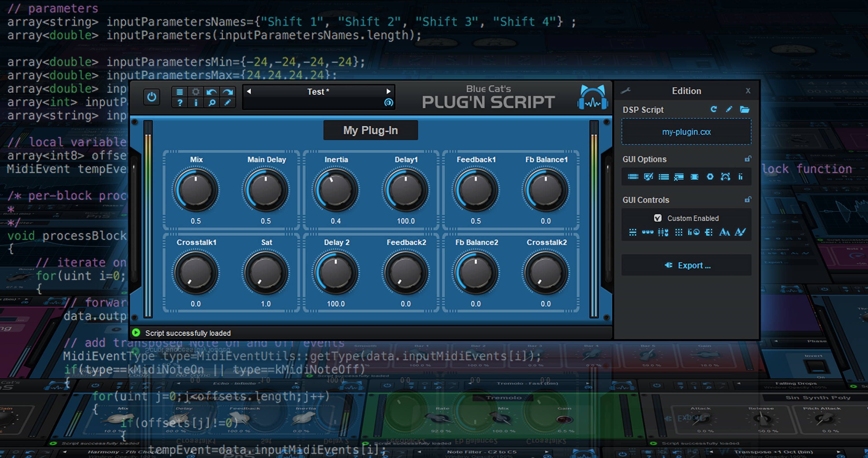Click the reload DSP script icon
The width and height of the screenshot is (868, 458).
(x=714, y=109)
